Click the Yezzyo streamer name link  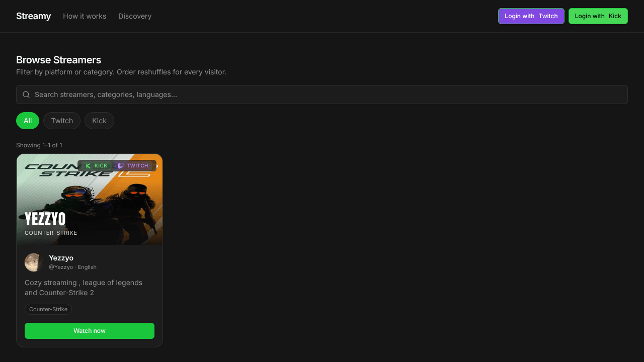(61, 258)
